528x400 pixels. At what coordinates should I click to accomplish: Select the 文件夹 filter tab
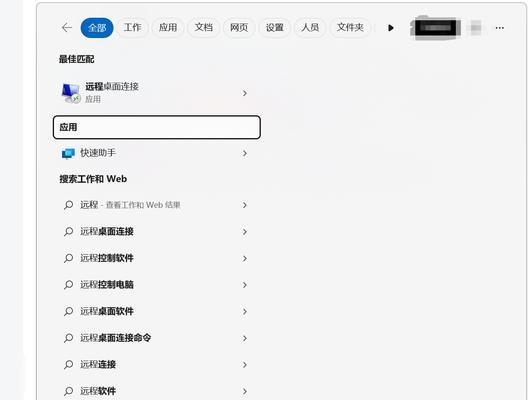350,28
